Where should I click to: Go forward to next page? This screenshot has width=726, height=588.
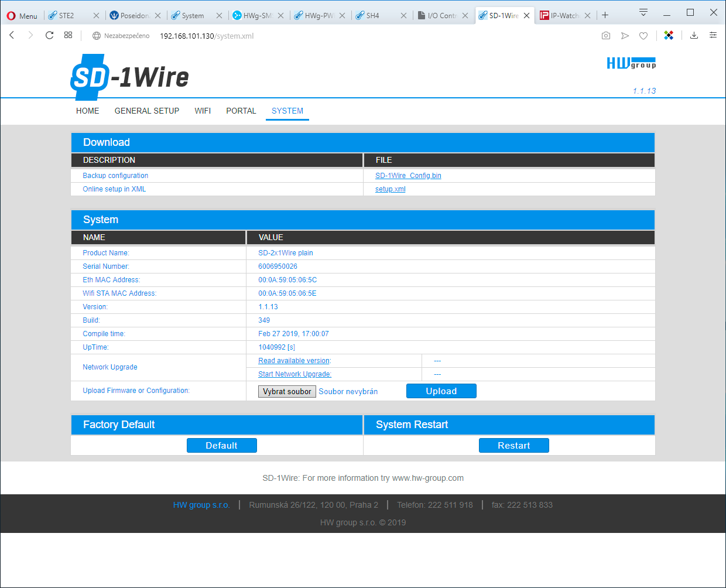click(30, 35)
